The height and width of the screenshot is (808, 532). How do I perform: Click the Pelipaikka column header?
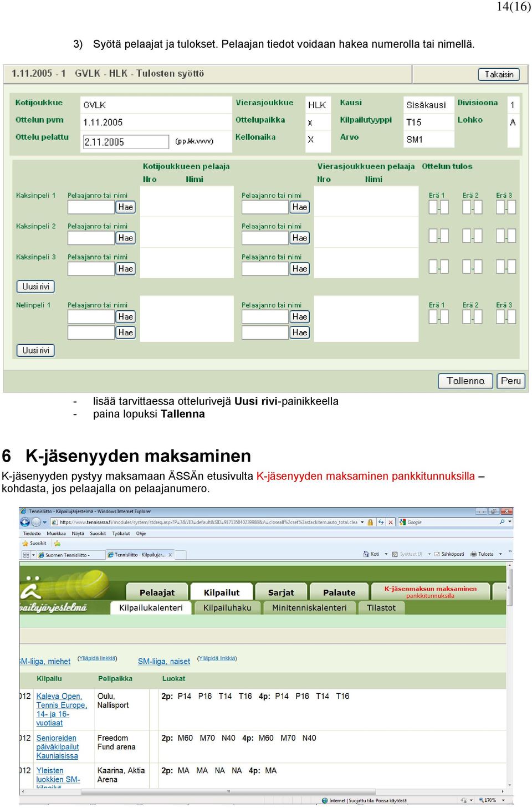[x=115, y=678]
